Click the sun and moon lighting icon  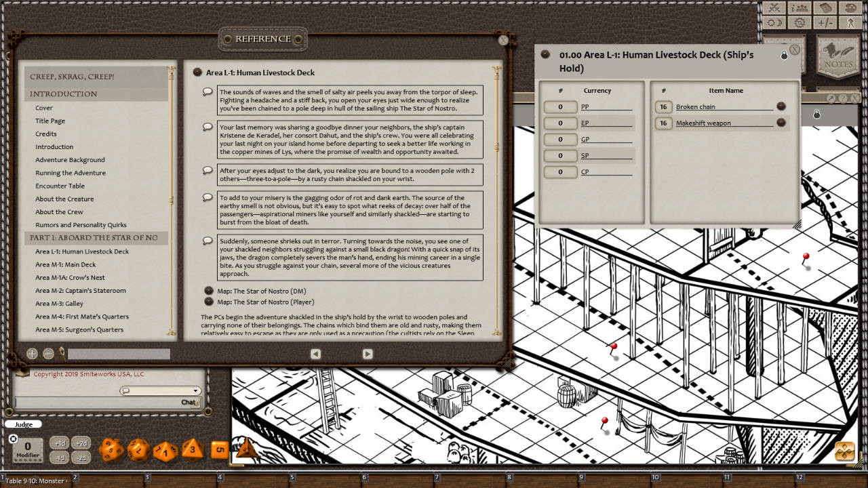pos(774,22)
